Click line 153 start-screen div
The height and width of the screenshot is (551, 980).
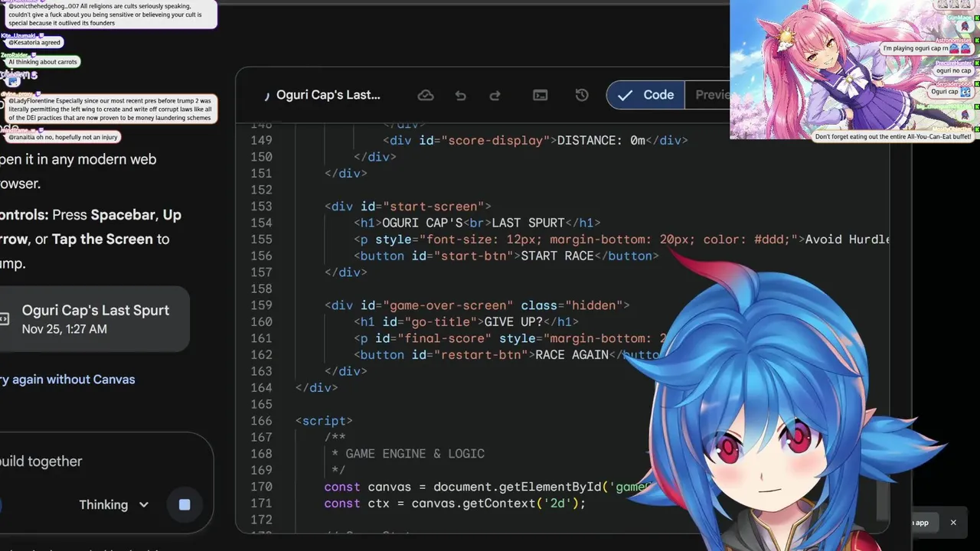coord(407,207)
